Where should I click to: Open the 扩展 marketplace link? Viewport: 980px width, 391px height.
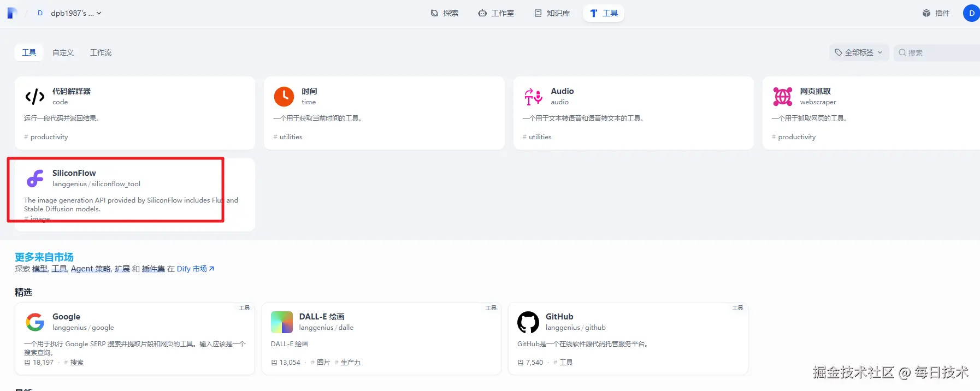(122, 269)
